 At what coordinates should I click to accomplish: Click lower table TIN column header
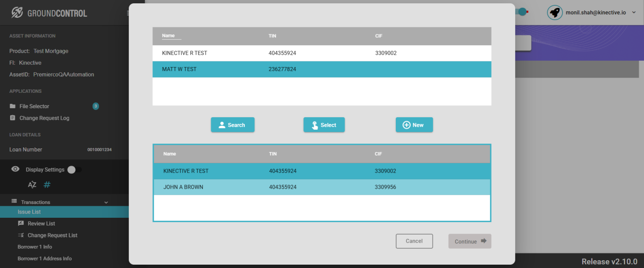pyautogui.click(x=273, y=154)
